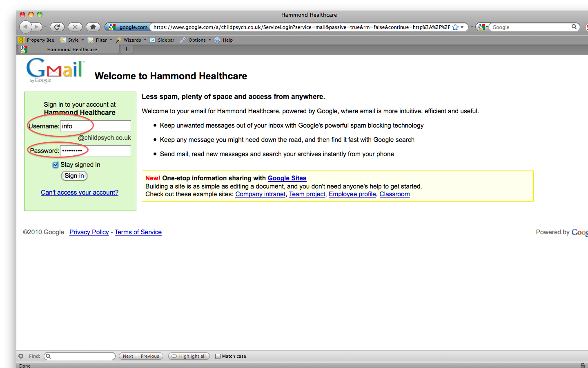
Task: Expand the Style dropdown arrow
Action: point(82,40)
